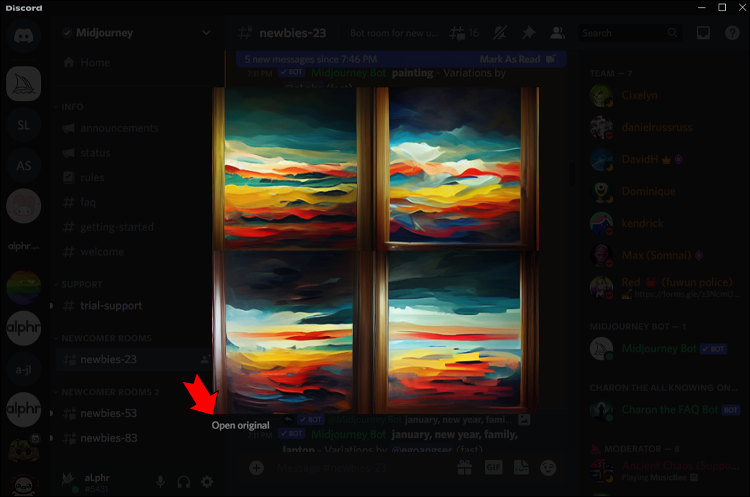
Task: Open the Inbox icon
Action: (x=703, y=33)
